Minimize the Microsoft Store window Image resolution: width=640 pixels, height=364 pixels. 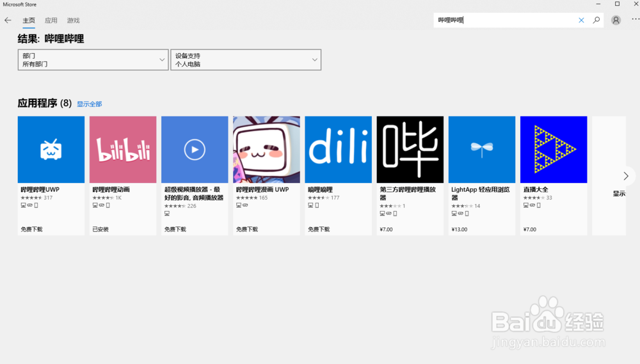(598, 4)
